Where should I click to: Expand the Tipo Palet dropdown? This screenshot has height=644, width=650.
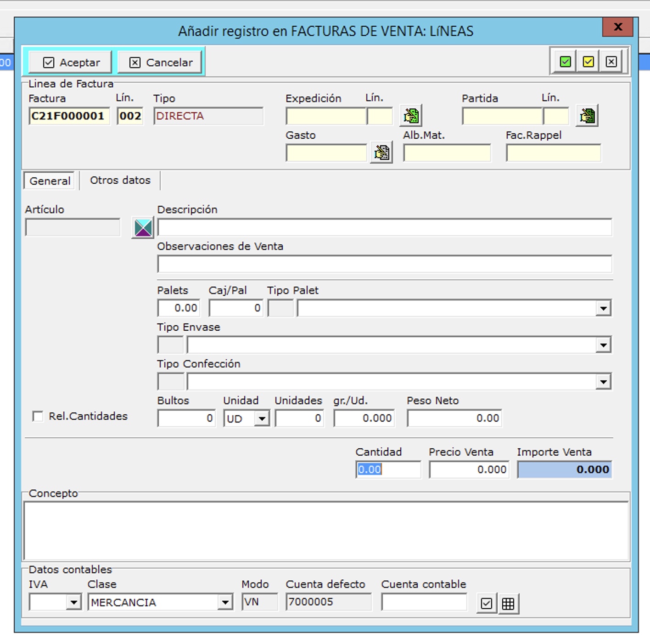603,308
